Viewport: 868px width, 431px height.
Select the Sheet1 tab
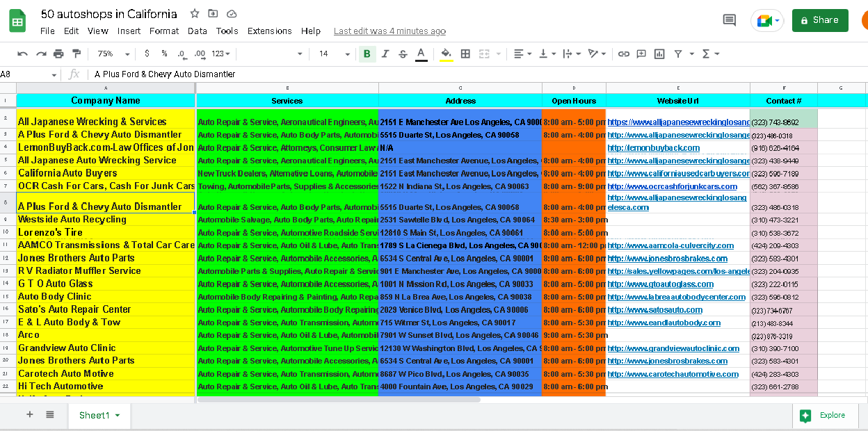[x=99, y=415]
